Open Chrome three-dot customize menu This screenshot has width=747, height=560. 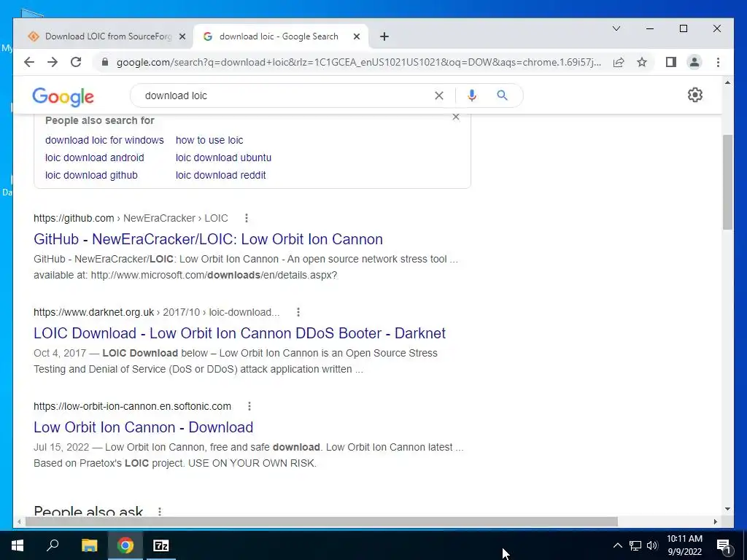tap(718, 63)
